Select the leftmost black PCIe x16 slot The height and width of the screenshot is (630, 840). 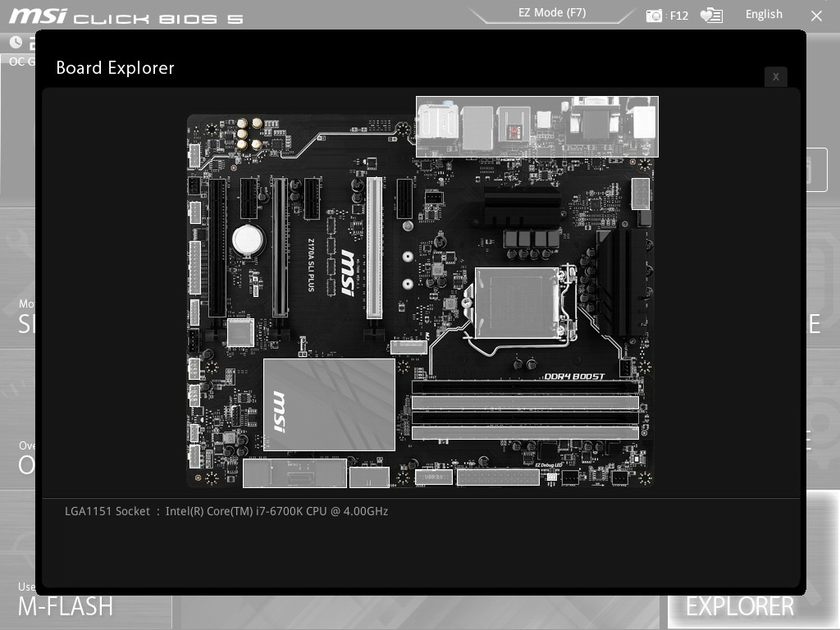[x=217, y=248]
